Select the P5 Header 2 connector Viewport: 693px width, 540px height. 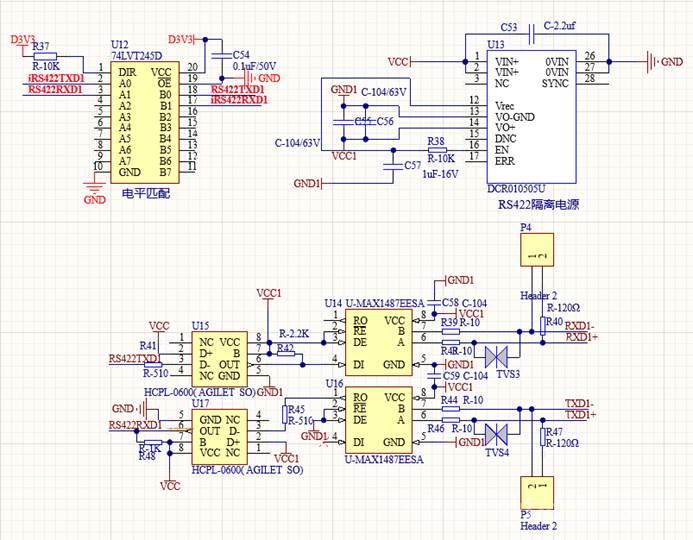(x=537, y=493)
